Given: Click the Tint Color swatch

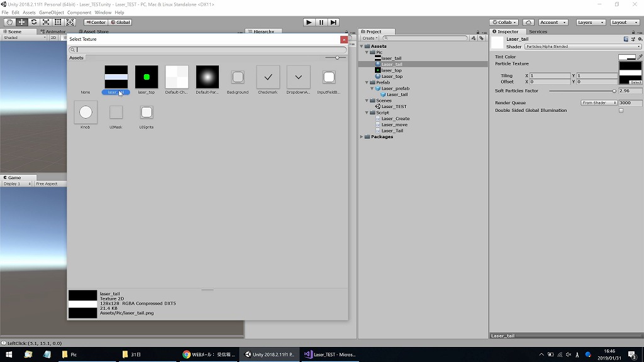Looking at the screenshot, I should [x=627, y=57].
